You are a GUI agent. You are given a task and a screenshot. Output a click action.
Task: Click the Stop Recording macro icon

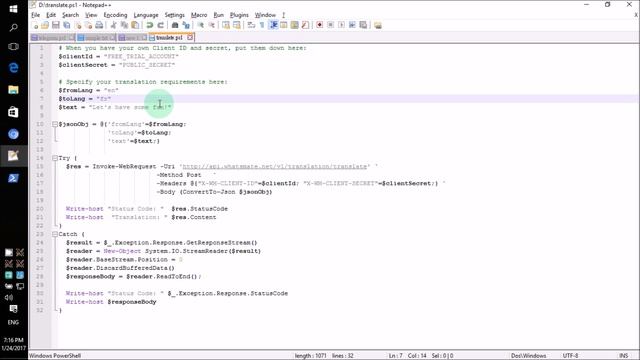pos(330,25)
